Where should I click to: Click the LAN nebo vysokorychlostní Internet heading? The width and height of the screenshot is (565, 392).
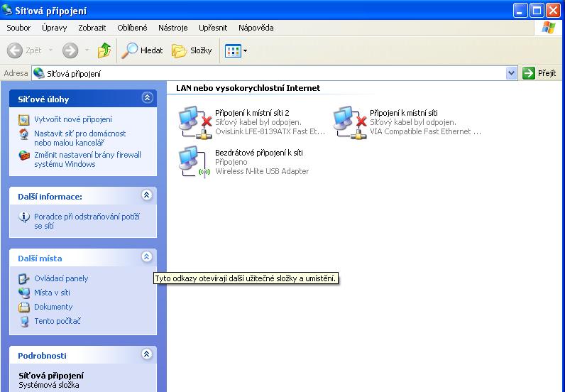(248, 88)
